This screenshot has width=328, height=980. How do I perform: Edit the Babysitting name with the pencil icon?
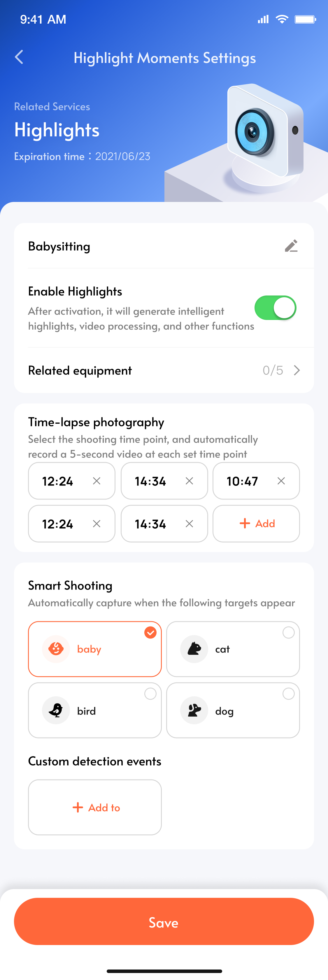[x=291, y=246]
